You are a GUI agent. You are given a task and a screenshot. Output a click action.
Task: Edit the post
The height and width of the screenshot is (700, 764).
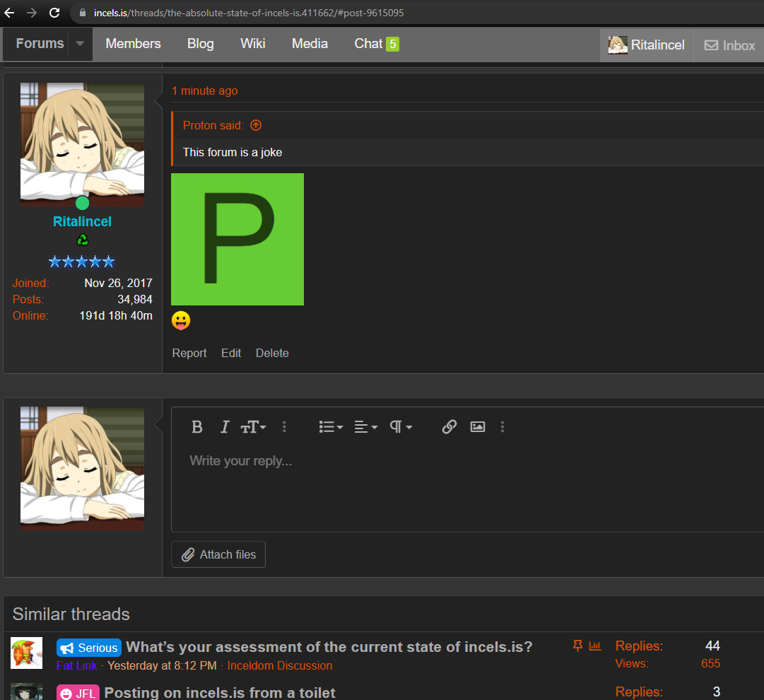(231, 353)
